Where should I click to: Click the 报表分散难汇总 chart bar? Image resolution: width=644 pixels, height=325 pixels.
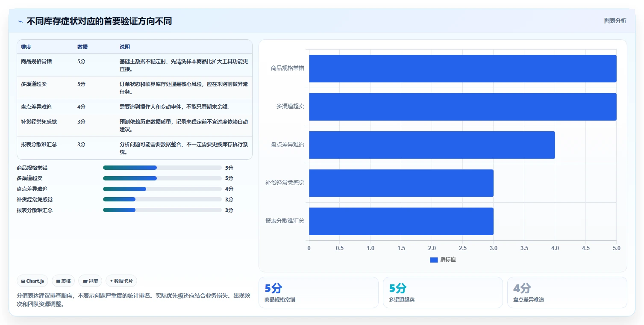[x=401, y=221]
